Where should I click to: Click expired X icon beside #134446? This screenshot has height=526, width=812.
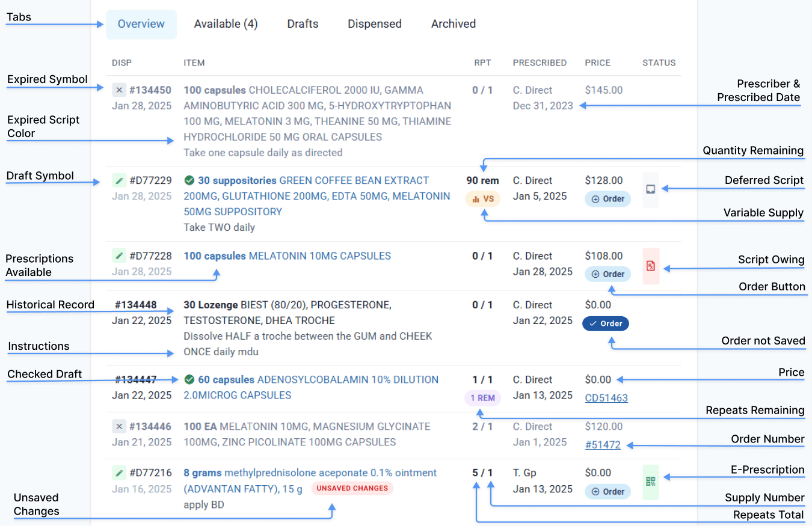pos(119,426)
